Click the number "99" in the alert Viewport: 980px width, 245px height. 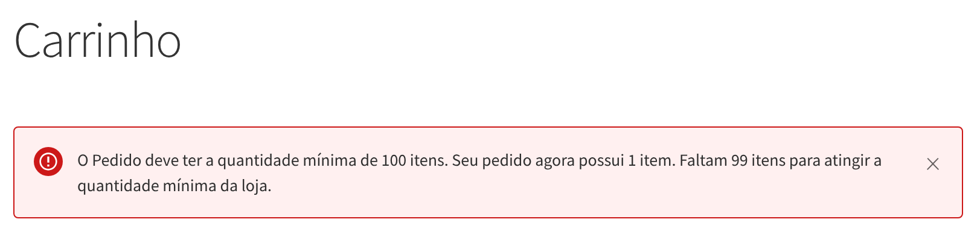[739, 161]
